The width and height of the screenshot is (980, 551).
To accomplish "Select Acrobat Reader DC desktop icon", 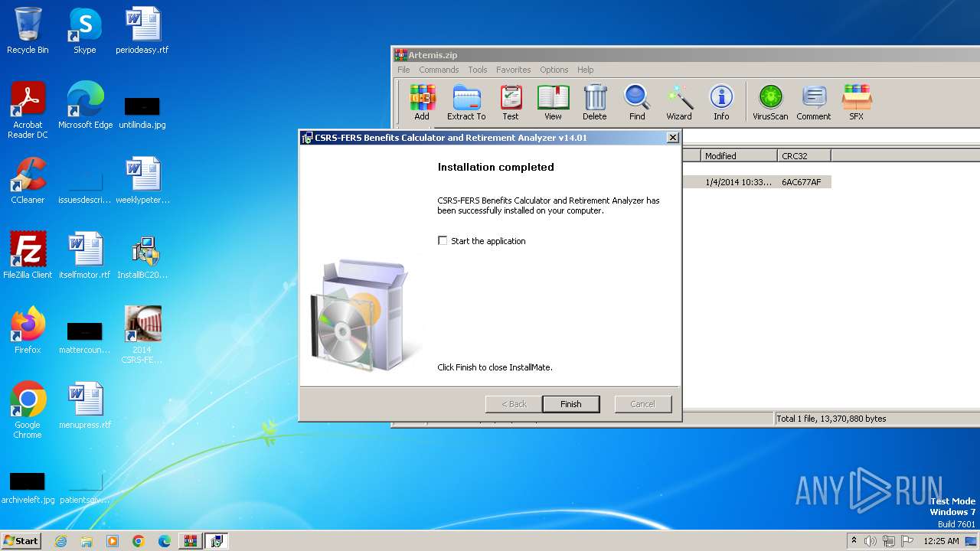I will pyautogui.click(x=28, y=110).
